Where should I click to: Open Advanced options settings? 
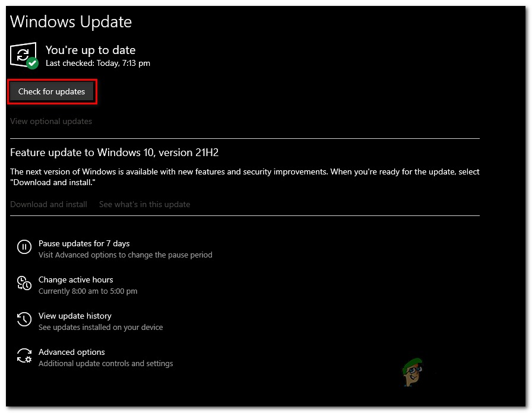(x=71, y=352)
